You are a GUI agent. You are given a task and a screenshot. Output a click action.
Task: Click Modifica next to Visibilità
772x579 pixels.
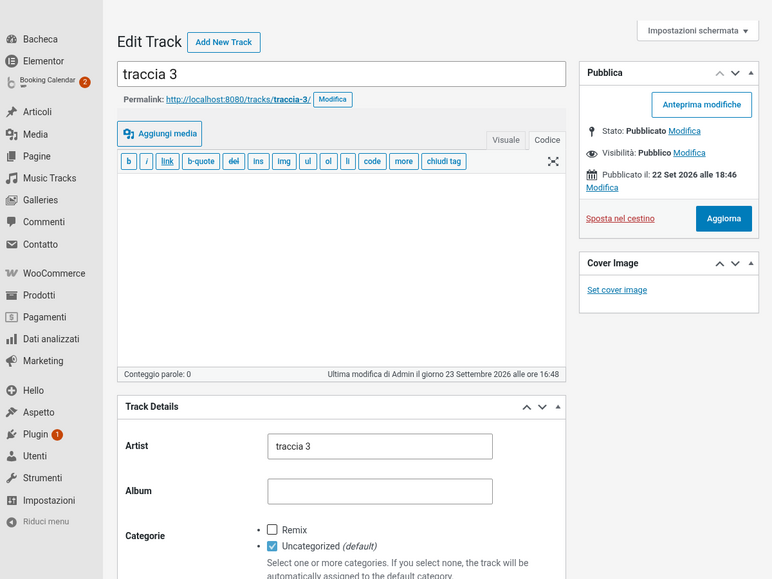(x=689, y=153)
